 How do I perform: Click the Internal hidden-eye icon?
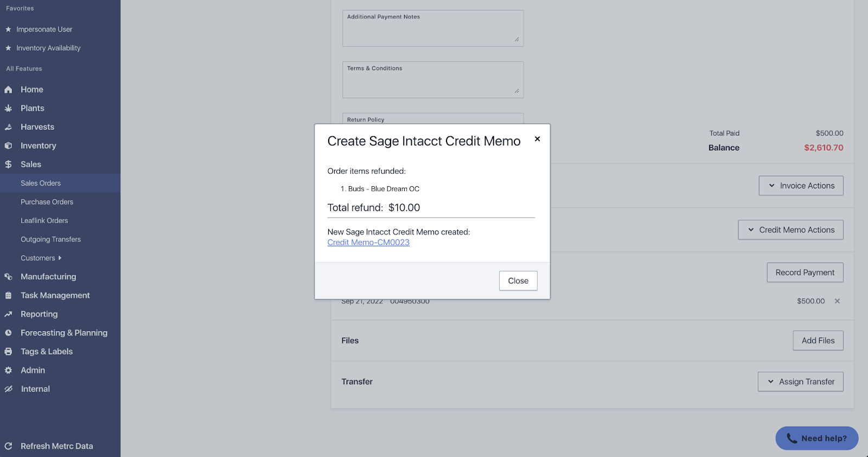8,389
